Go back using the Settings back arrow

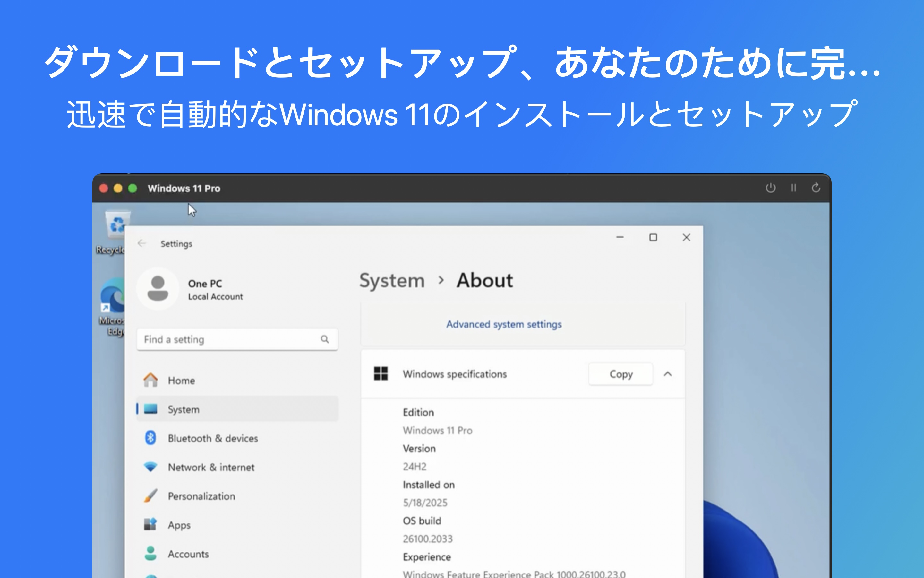pos(142,243)
